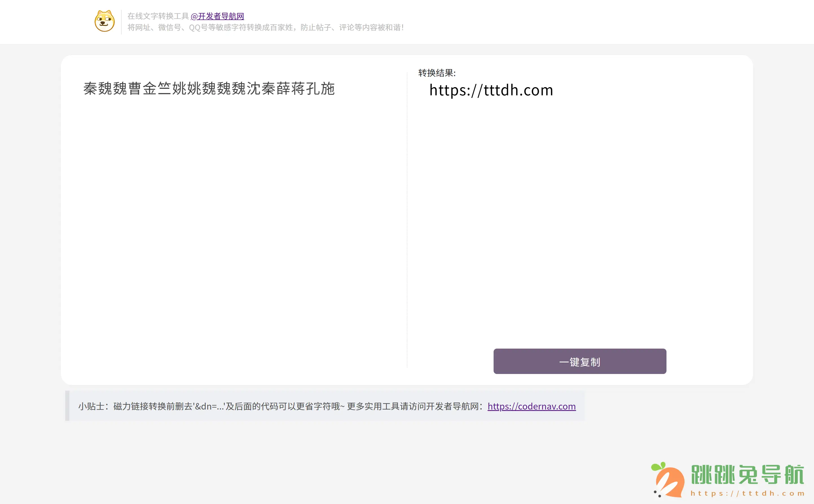Image resolution: width=814 pixels, height=504 pixels.
Task: Click the converted result https://tttdh.com
Action: (x=491, y=90)
